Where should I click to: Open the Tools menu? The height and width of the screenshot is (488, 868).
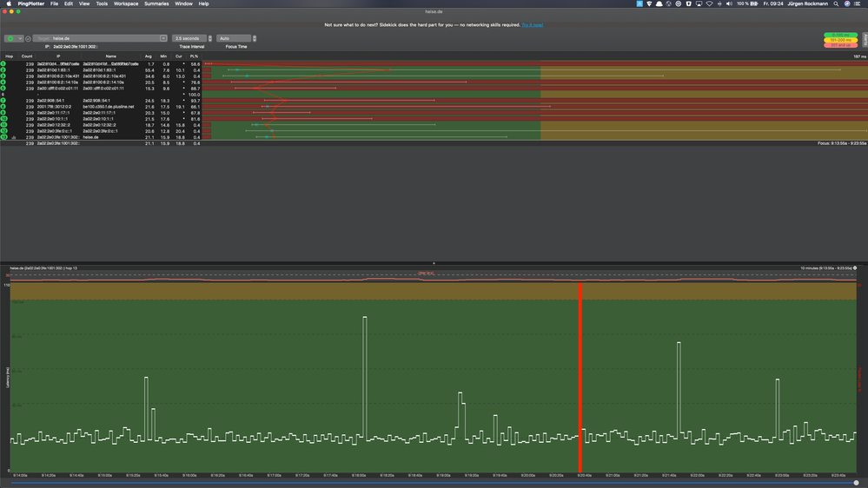coord(102,3)
